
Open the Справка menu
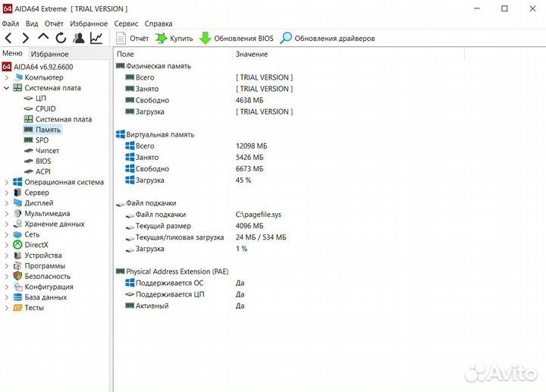[158, 24]
